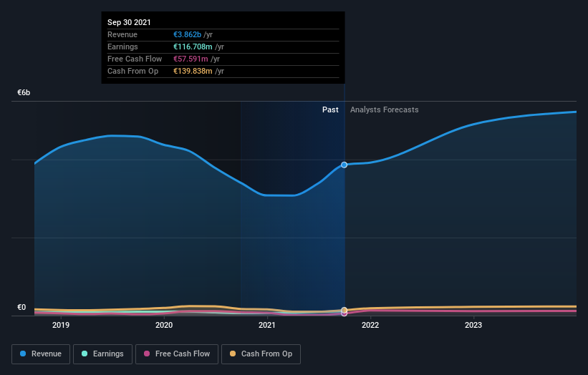Viewport: 588px width, 375px height.
Task: Click the 2020 x-axis label
Action: [164, 325]
